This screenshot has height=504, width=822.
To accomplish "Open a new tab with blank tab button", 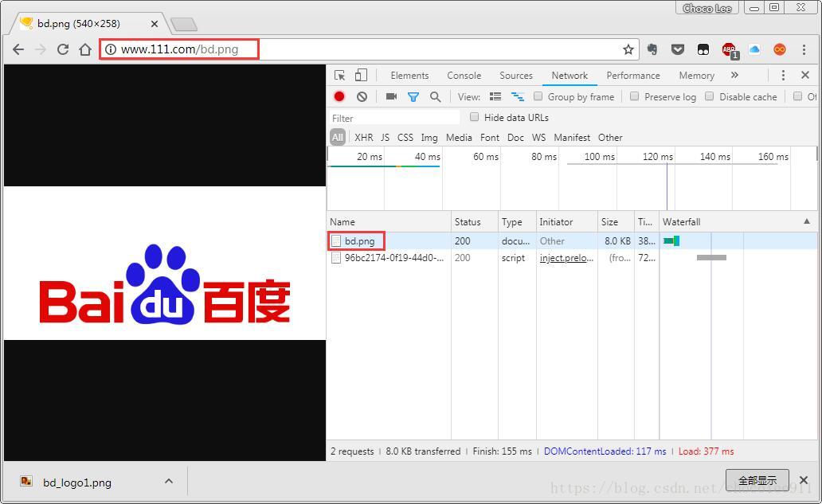I will 183,24.
